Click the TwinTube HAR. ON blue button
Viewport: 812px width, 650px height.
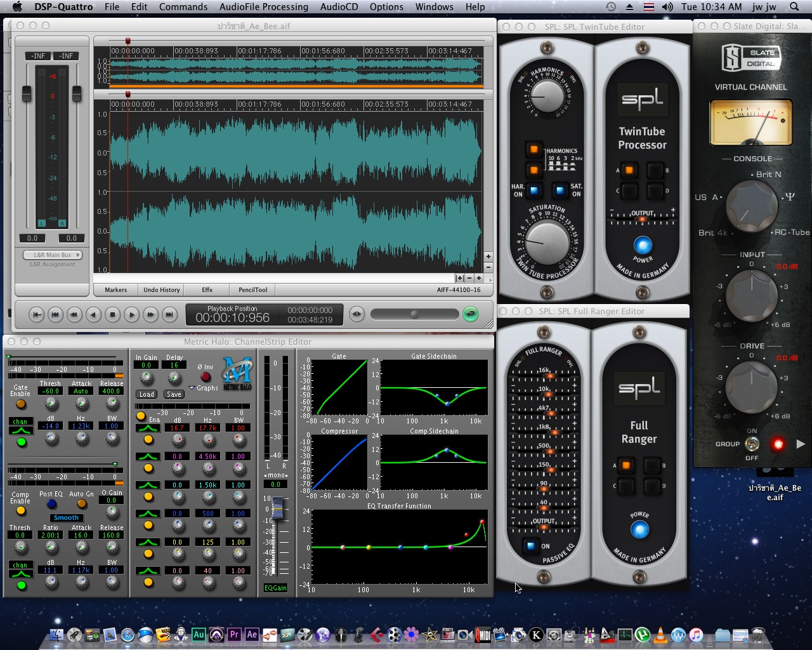(534, 190)
